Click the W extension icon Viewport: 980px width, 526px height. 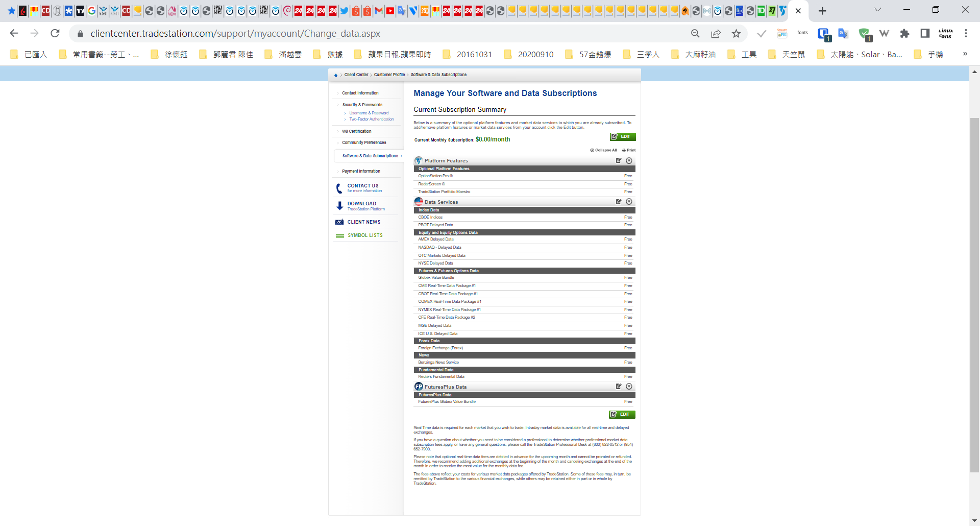pos(884,33)
